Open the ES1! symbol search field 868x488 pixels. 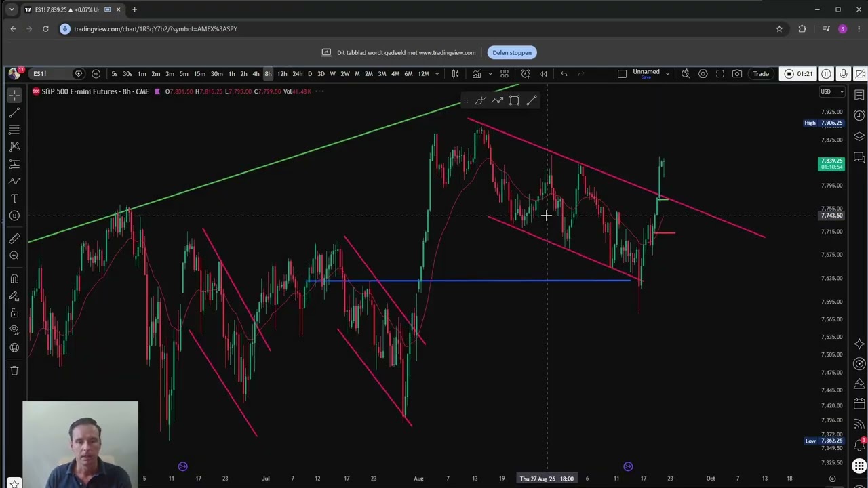pos(51,73)
